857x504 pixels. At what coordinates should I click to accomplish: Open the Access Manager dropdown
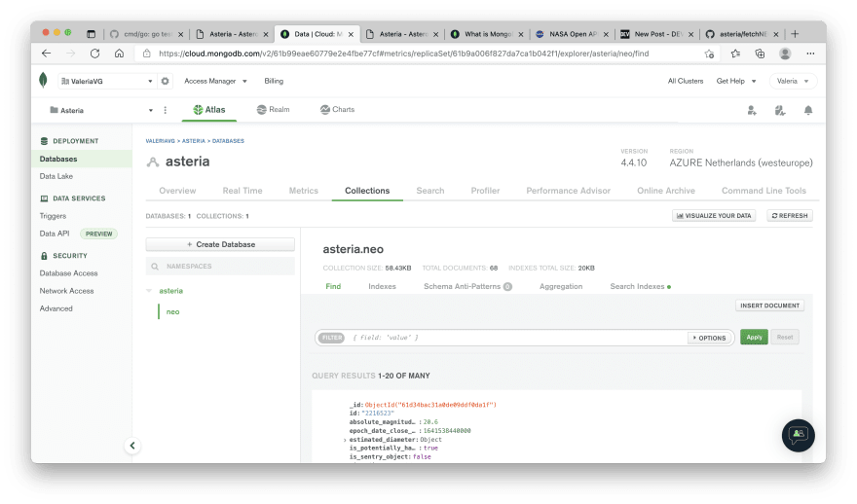tap(215, 81)
